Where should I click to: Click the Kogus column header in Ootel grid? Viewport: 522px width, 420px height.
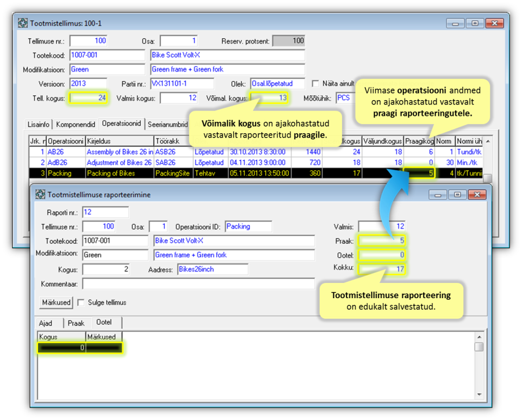coord(61,337)
